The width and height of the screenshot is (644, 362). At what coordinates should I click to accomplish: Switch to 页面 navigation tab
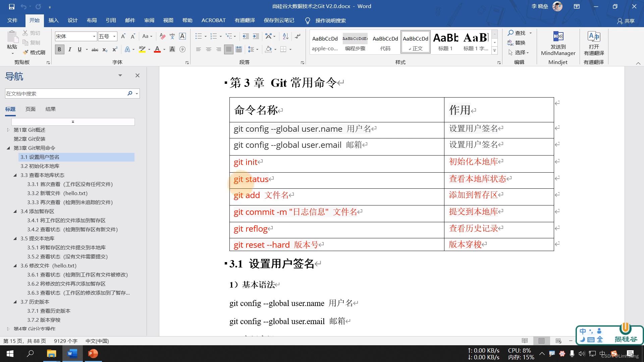(x=30, y=109)
